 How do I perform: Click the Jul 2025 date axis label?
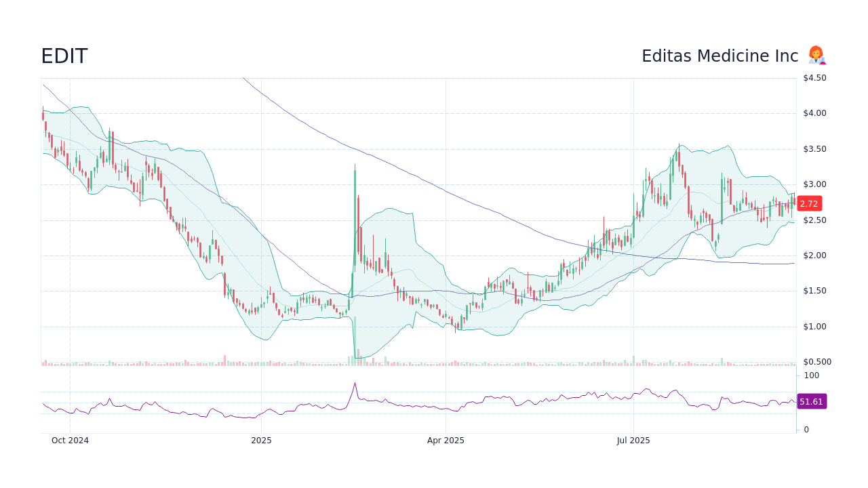[x=633, y=441]
